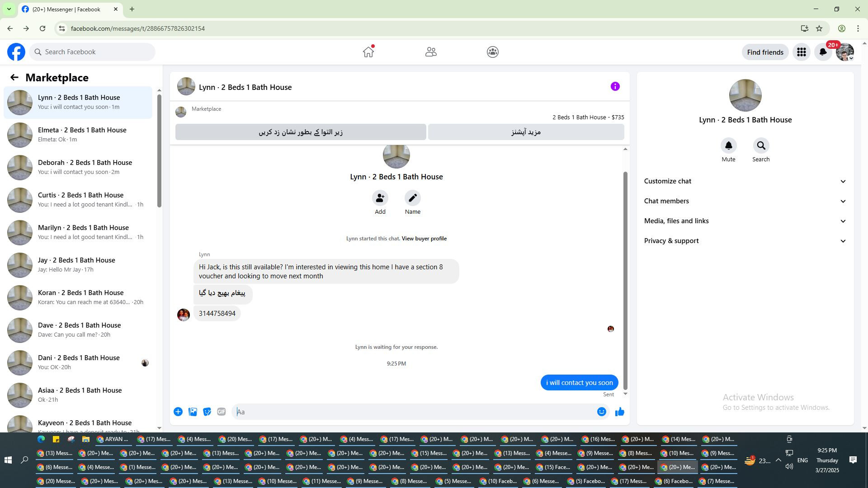Open the emoji picker
The width and height of the screenshot is (868, 488).
point(602,412)
